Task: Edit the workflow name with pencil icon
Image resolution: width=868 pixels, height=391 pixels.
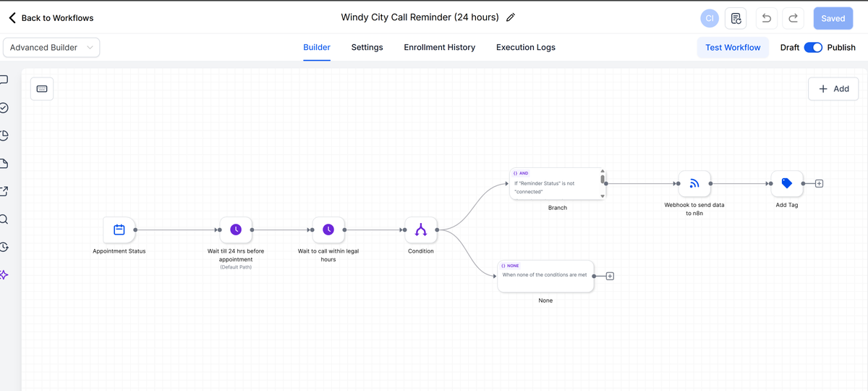Action: [511, 17]
